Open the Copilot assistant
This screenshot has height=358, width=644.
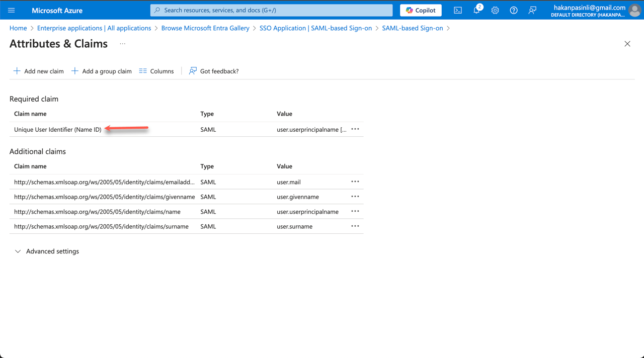point(421,10)
